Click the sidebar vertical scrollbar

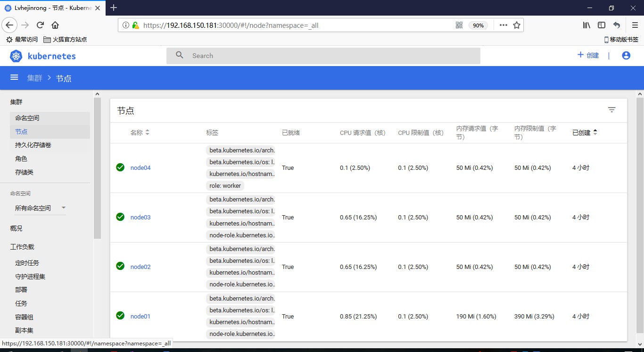(x=97, y=168)
